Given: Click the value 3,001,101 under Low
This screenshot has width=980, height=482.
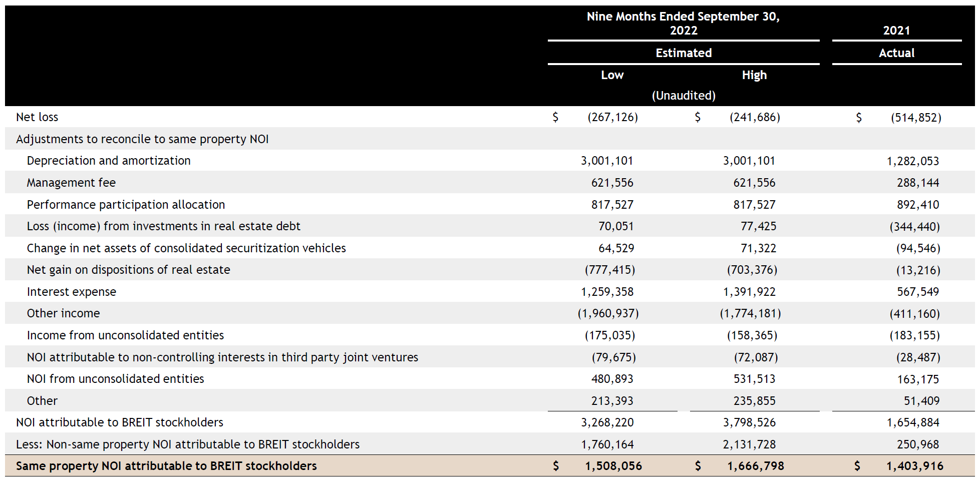Looking at the screenshot, I should [x=606, y=160].
